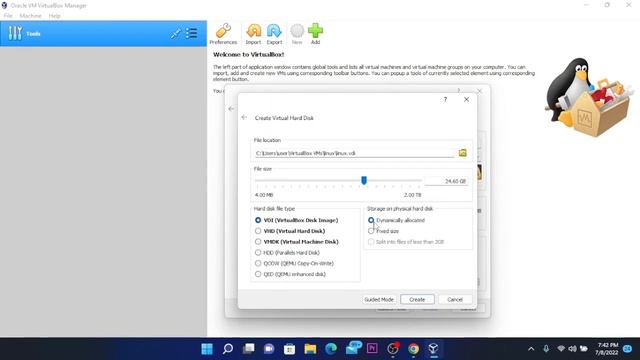Open Premiere Pro from taskbar
The height and width of the screenshot is (360, 640).
372,349
